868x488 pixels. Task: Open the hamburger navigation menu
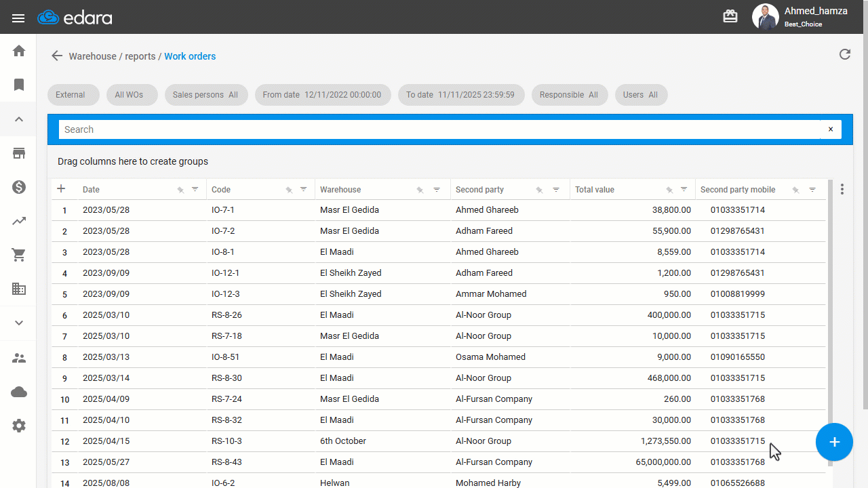pos(18,18)
